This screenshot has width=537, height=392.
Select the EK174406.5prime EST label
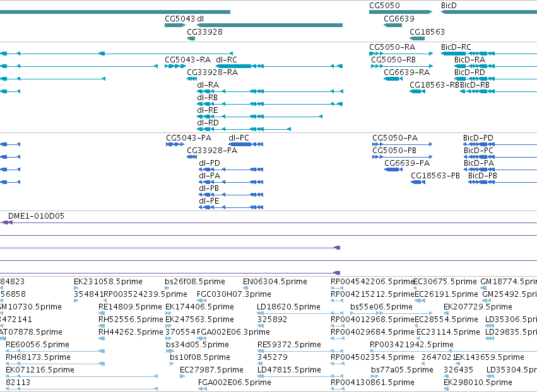pyautogui.click(x=199, y=307)
